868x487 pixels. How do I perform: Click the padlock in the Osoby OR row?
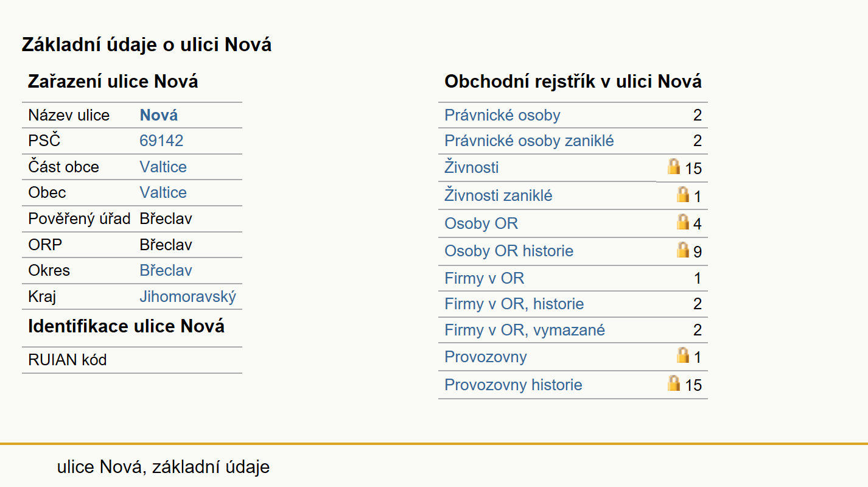pos(683,222)
